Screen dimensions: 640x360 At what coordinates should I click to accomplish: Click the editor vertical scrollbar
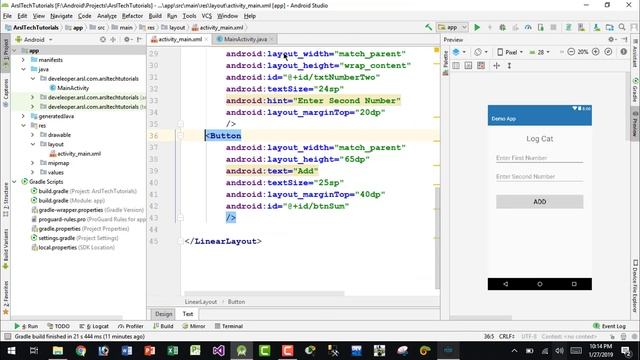click(x=437, y=237)
